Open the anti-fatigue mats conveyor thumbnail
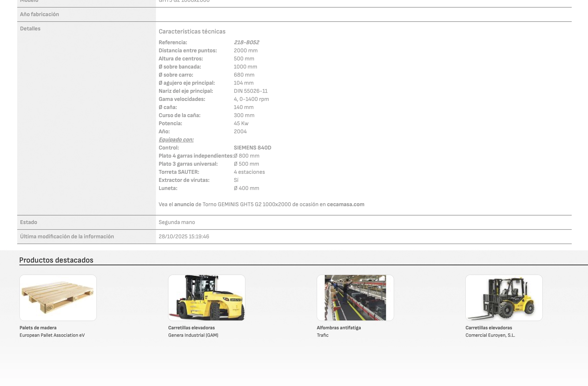 coord(355,298)
